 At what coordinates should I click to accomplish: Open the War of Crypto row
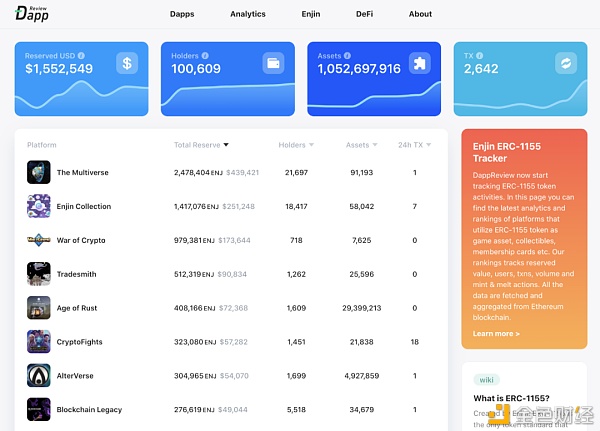tap(81, 240)
